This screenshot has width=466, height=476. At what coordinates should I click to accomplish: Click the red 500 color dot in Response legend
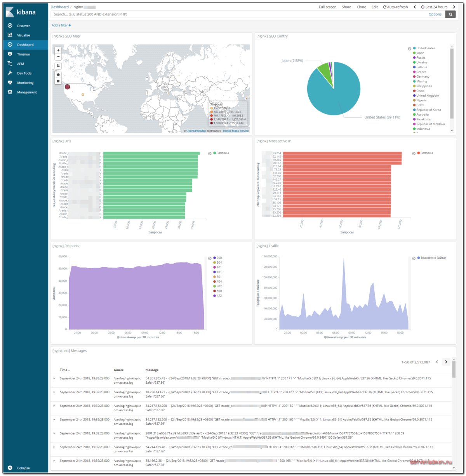coord(215,291)
